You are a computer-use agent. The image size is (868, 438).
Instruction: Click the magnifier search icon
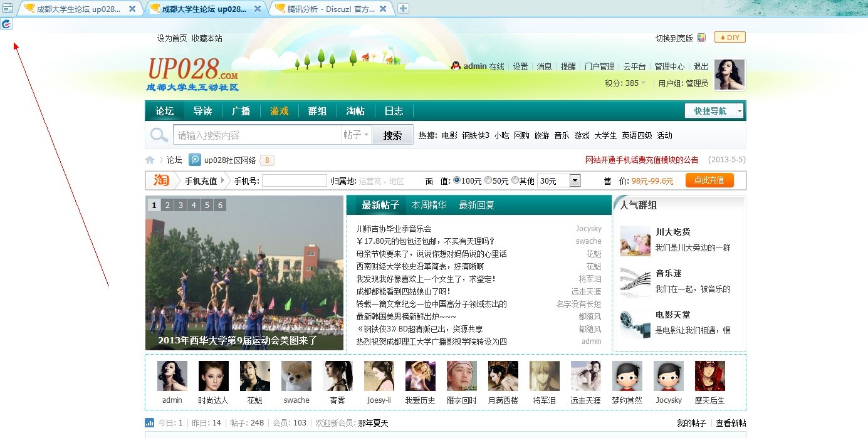point(159,135)
